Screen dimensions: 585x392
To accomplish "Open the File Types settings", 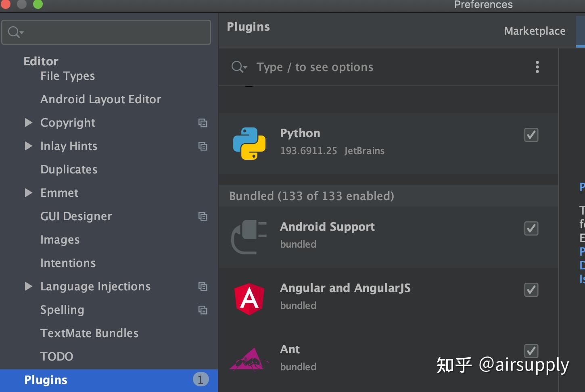I will 67,76.
